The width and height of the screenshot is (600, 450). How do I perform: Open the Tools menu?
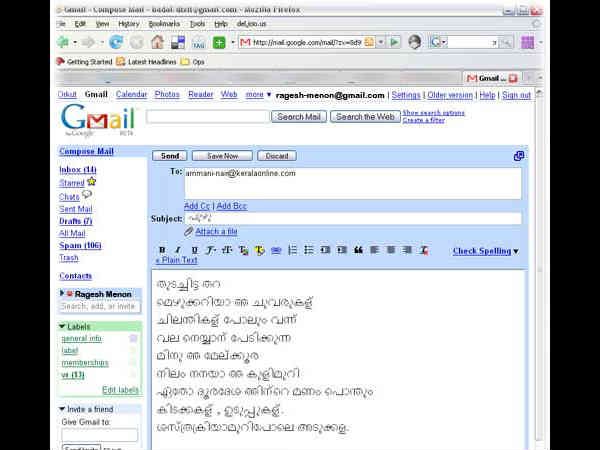197,24
